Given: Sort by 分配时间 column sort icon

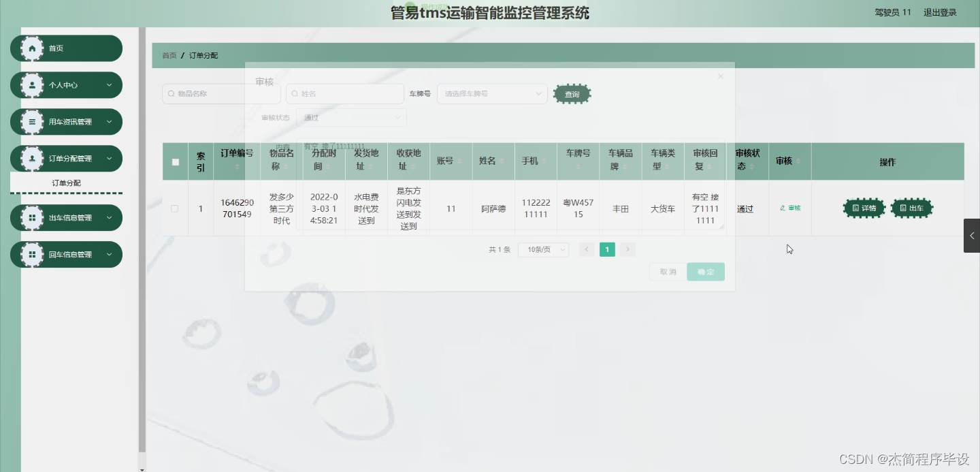Looking at the screenshot, I should click(x=329, y=166).
